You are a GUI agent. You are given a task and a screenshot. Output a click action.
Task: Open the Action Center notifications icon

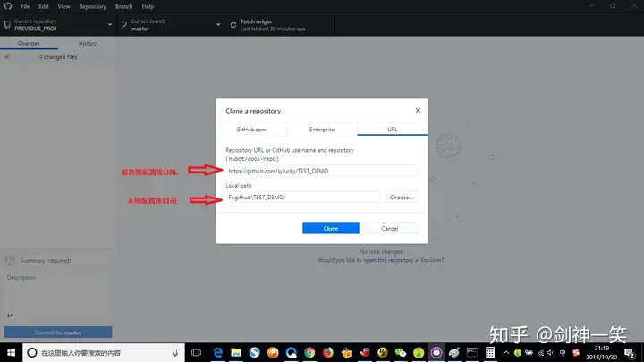pyautogui.click(x=630, y=353)
